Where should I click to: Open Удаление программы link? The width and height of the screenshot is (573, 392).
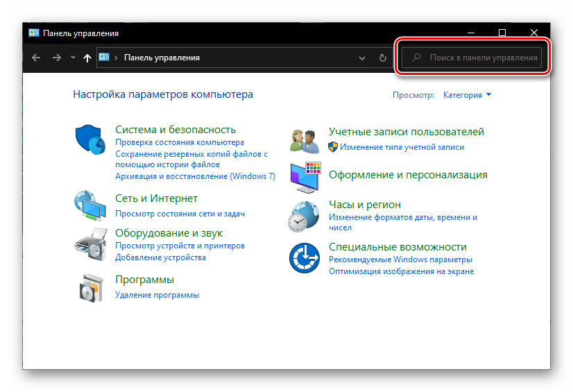[157, 295]
